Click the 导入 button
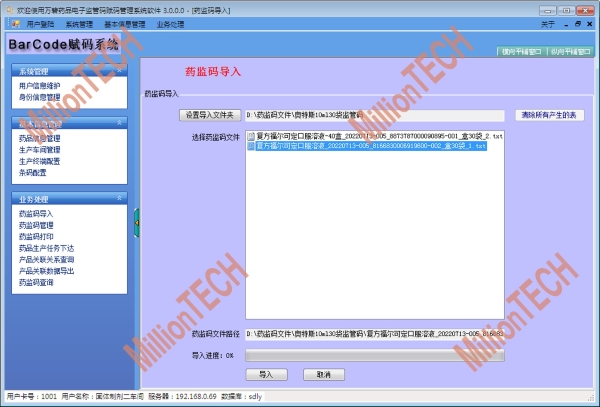The width and height of the screenshot is (600, 407). [x=266, y=374]
